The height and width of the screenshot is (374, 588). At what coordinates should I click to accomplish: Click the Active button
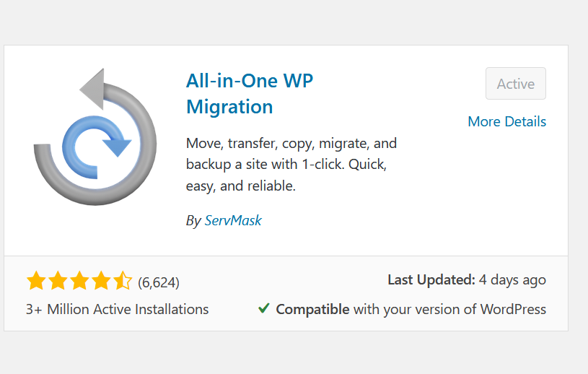516,84
